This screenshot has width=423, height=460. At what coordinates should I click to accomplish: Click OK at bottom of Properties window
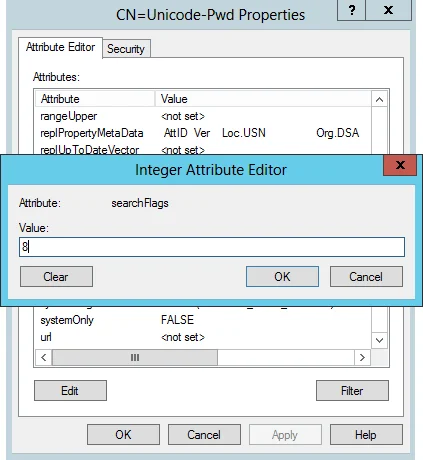123,434
